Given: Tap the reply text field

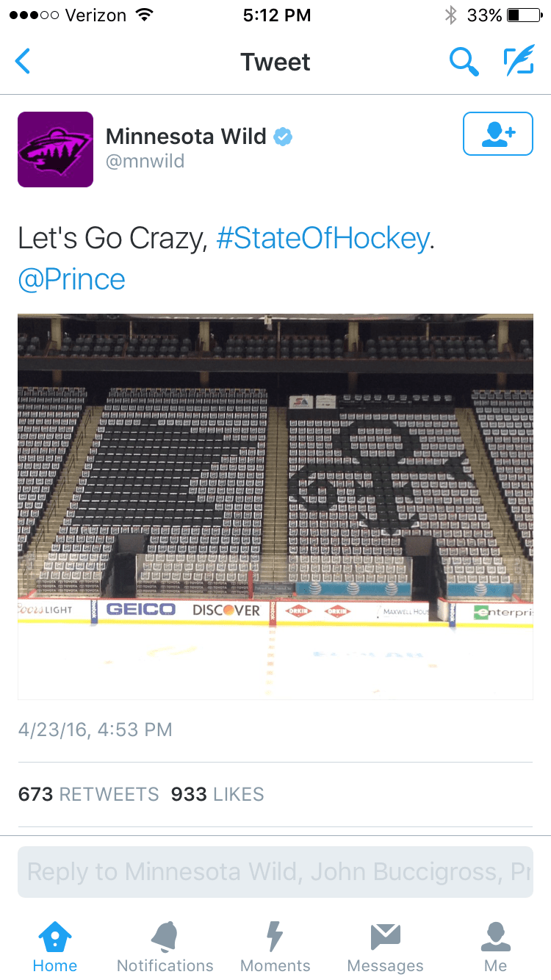Looking at the screenshot, I should (275, 872).
